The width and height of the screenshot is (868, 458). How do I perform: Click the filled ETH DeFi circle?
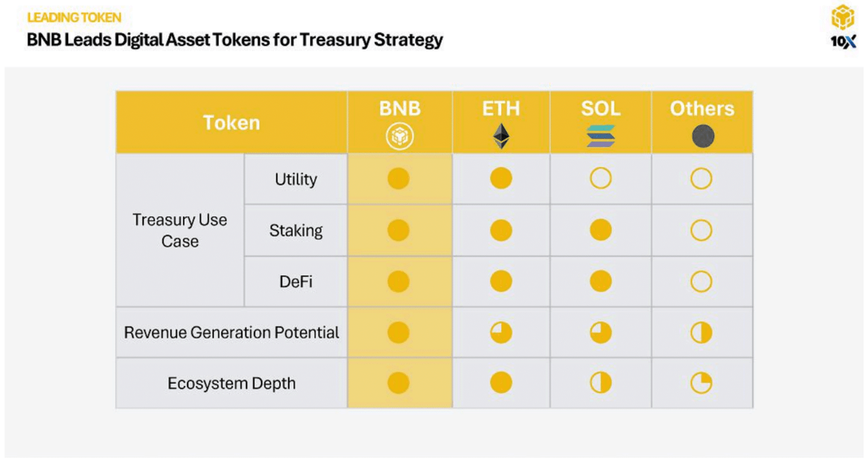pos(501,281)
